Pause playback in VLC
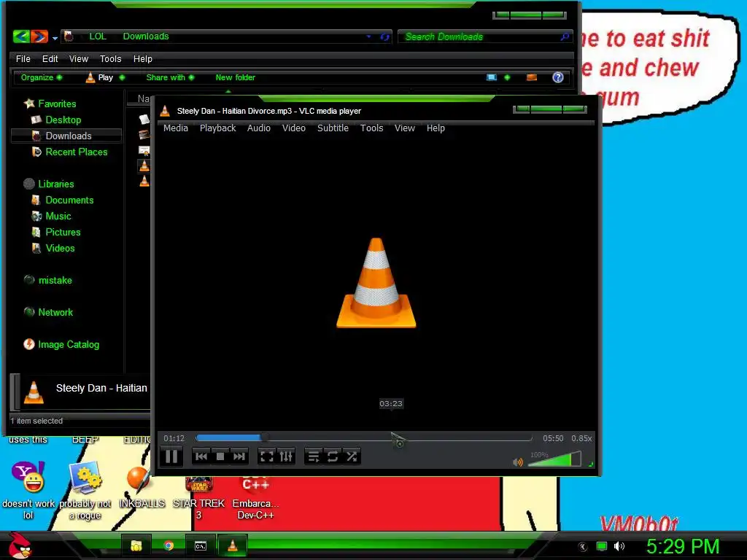747x560 pixels. tap(171, 456)
